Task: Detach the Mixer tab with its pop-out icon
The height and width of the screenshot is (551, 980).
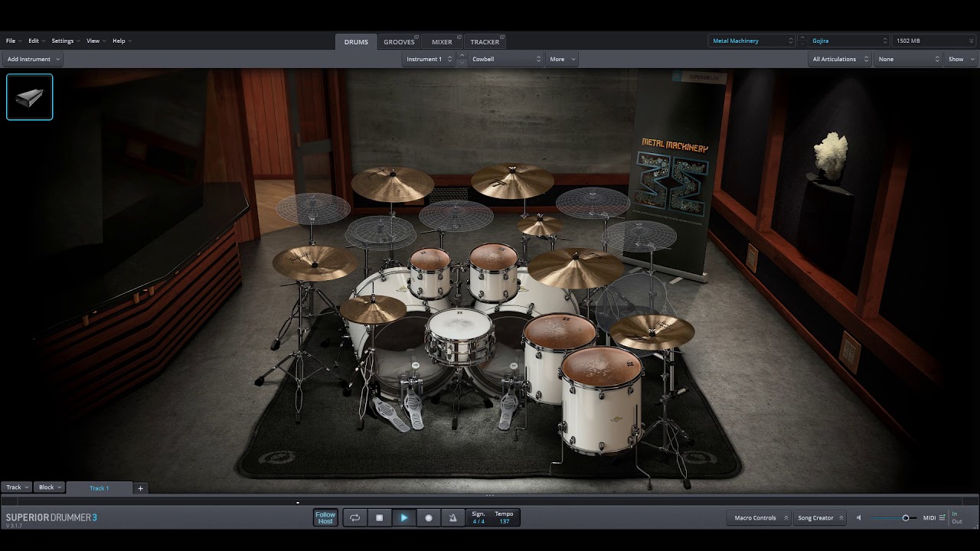Action: point(458,38)
